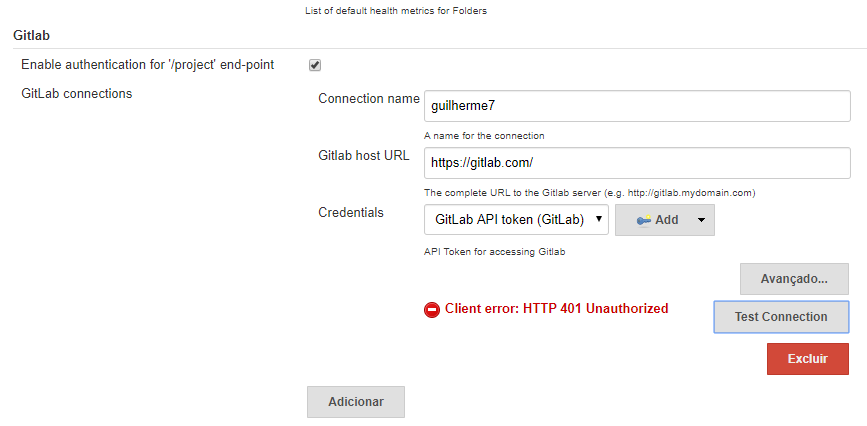Click the Test Connection button
Viewport: 867px width, 426px height.
pos(781,317)
